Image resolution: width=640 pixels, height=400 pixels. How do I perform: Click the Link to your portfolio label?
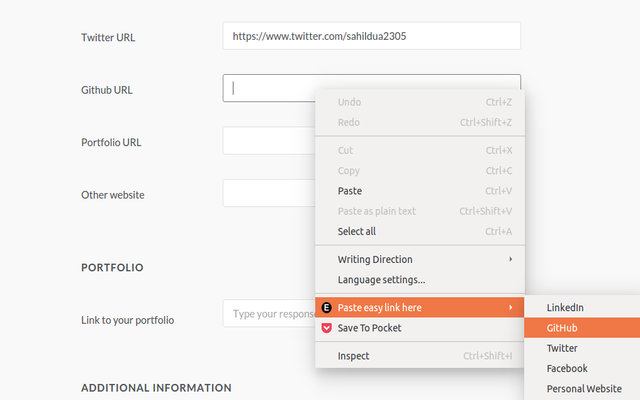[x=127, y=320]
